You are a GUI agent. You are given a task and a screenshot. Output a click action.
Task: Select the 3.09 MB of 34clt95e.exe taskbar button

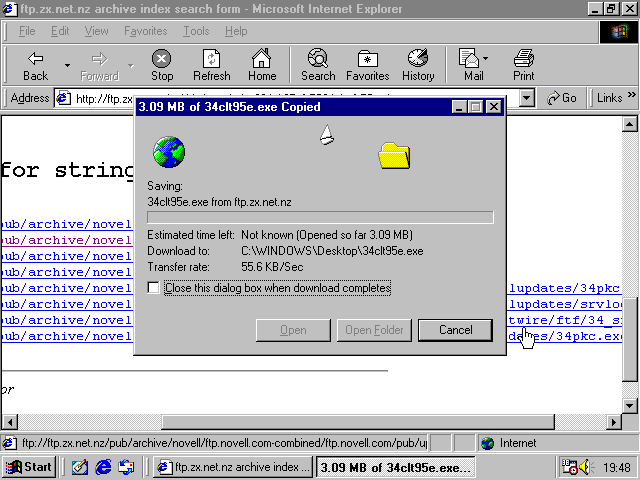395,467
